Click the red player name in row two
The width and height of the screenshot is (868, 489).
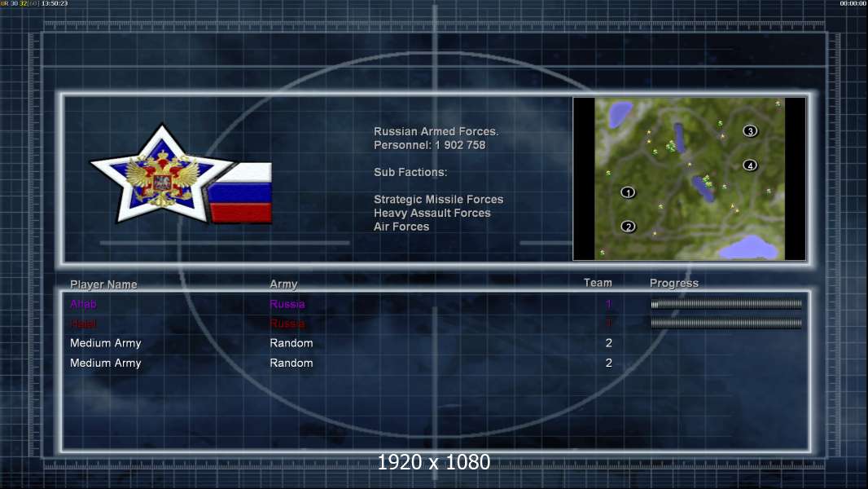[83, 324]
